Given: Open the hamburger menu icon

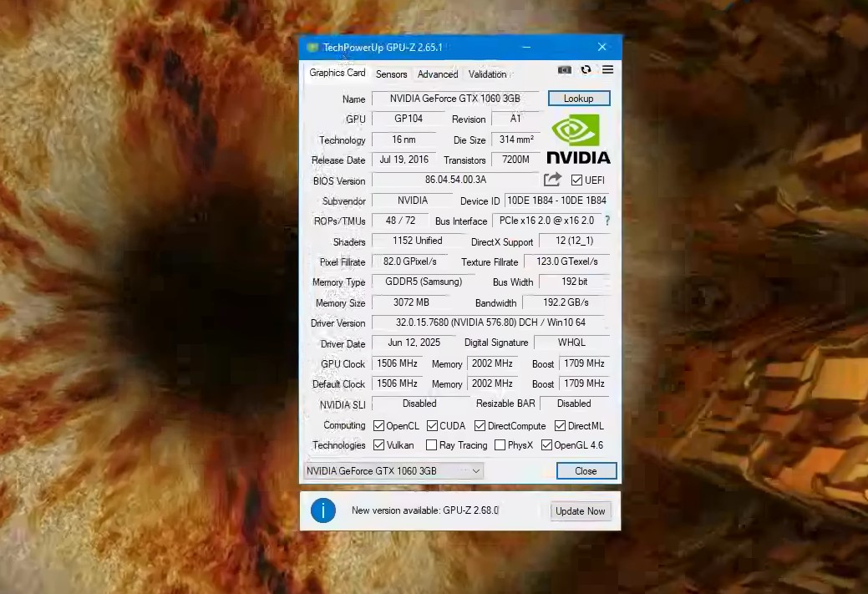Looking at the screenshot, I should 607,70.
